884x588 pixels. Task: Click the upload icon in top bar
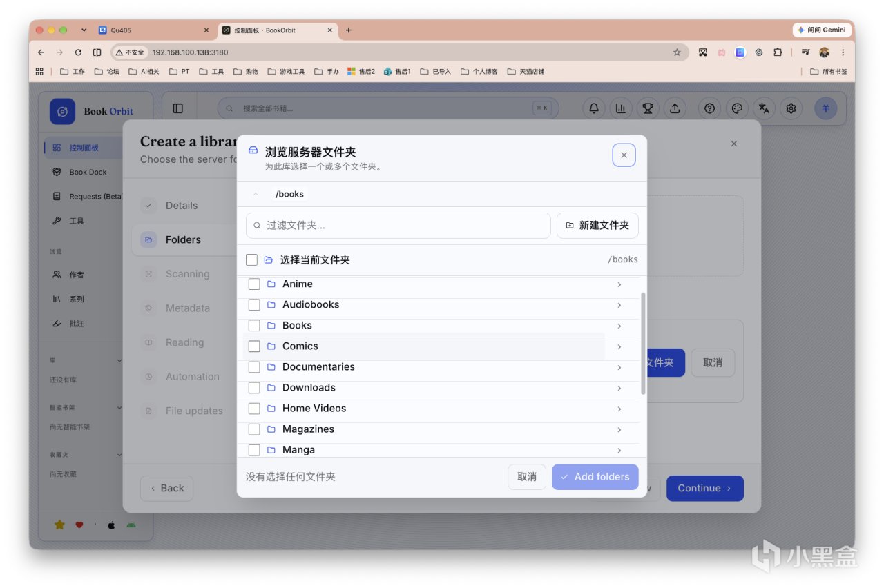click(675, 108)
